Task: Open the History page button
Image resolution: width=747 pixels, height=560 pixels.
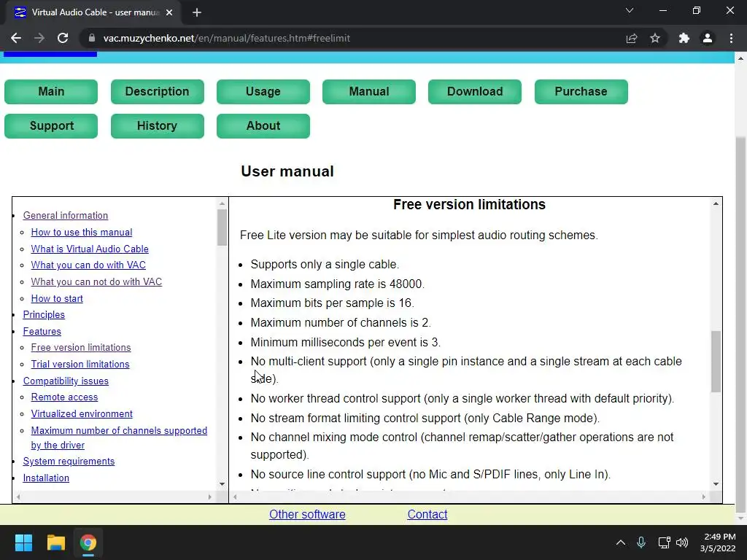Action: (x=158, y=125)
